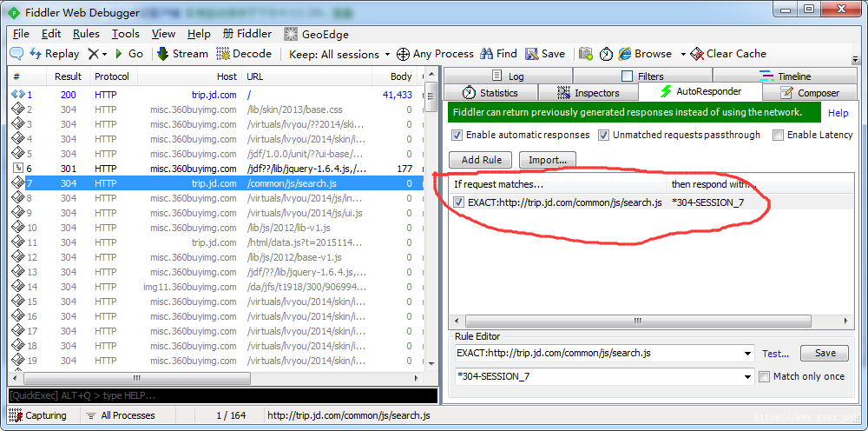The height and width of the screenshot is (431, 868).
Task: Click the Go resume button
Action: tap(129, 54)
